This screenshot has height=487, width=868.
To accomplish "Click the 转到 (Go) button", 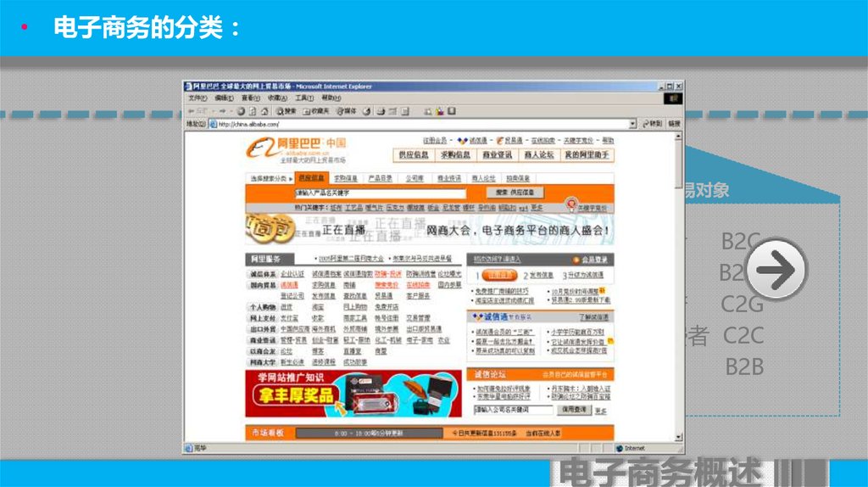I will point(652,124).
